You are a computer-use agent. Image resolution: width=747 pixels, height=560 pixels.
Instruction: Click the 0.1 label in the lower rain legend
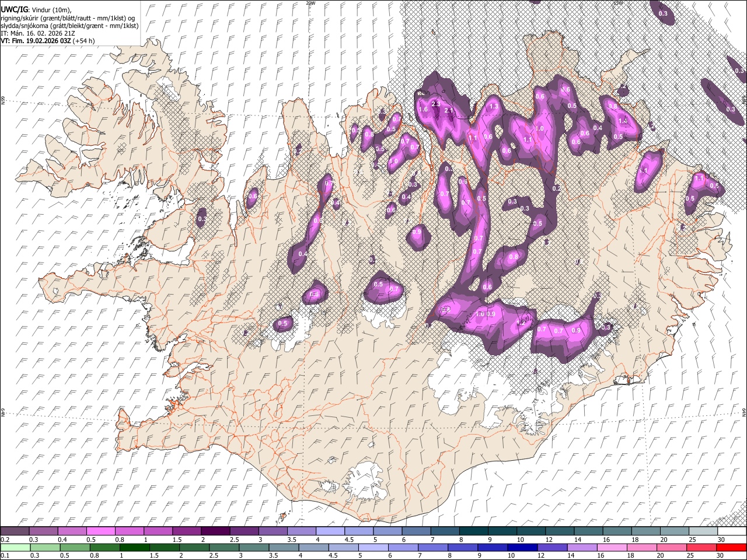[x=5, y=555]
